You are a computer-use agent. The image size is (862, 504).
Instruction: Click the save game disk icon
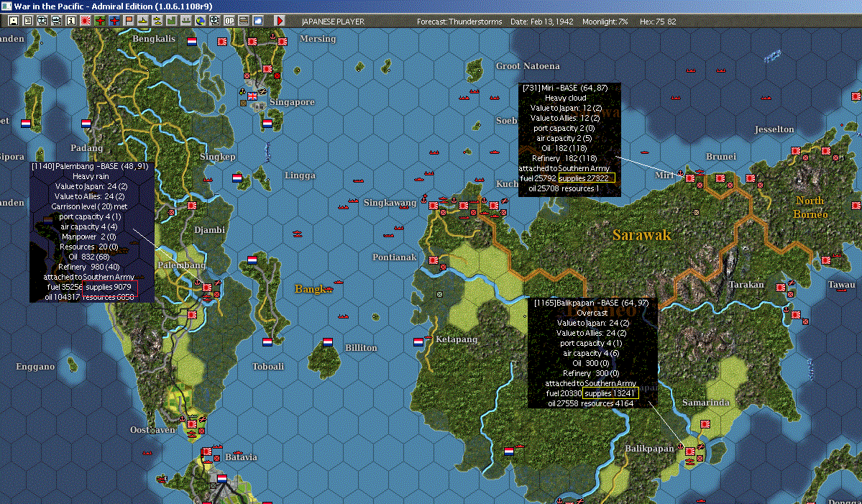click(x=14, y=21)
